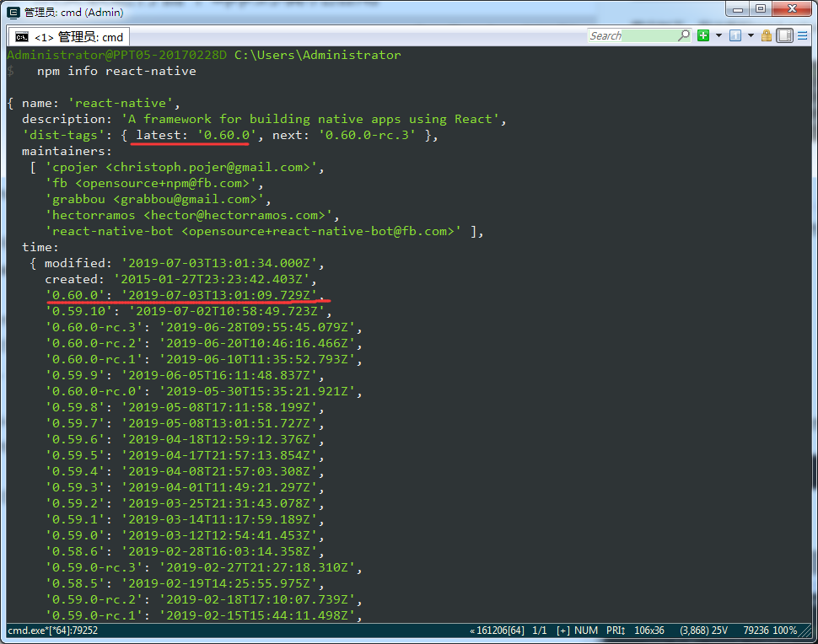Click maintainer 'hectorramos <hector@hectorramos.com>'

click(x=189, y=215)
